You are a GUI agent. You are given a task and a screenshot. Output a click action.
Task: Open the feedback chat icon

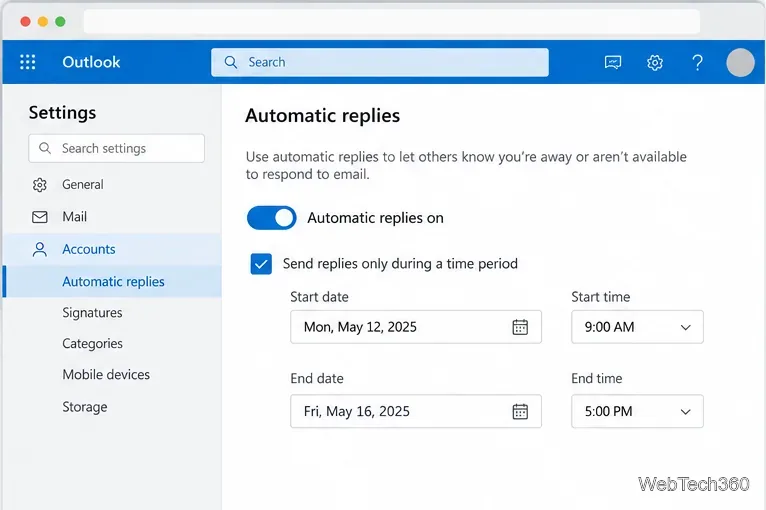(613, 62)
